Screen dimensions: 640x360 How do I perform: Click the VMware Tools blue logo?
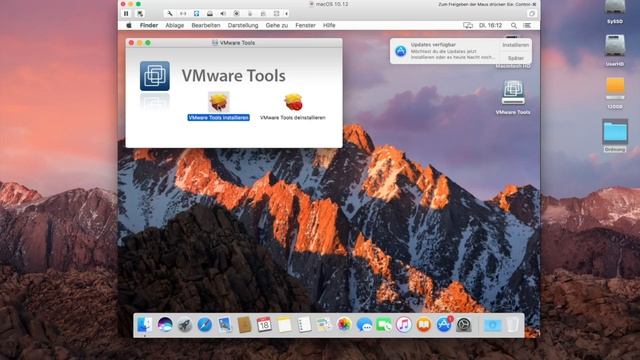(x=155, y=76)
